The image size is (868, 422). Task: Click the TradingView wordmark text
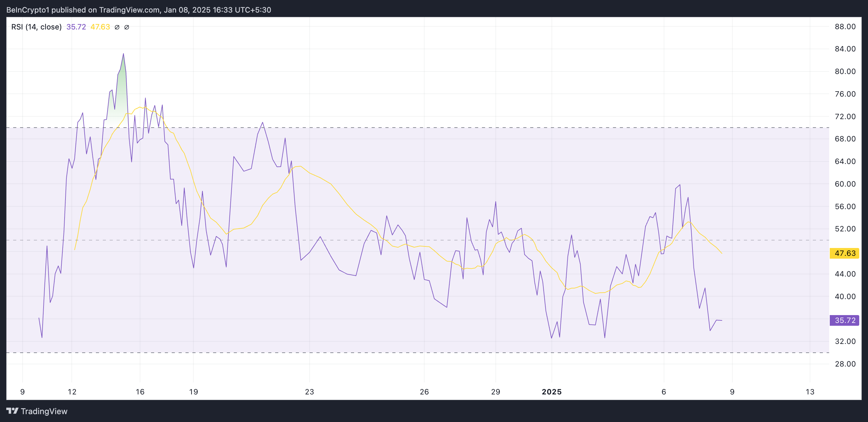[44, 411]
